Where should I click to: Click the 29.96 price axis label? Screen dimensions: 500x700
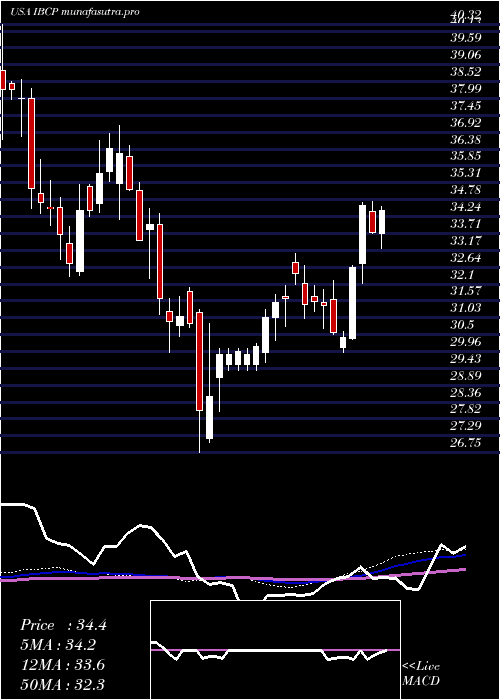466,342
